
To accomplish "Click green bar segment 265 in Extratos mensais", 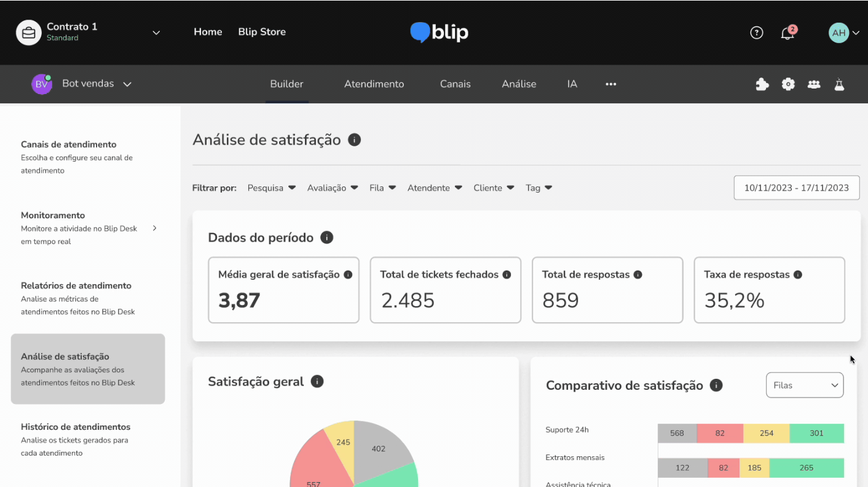I will click(807, 468).
